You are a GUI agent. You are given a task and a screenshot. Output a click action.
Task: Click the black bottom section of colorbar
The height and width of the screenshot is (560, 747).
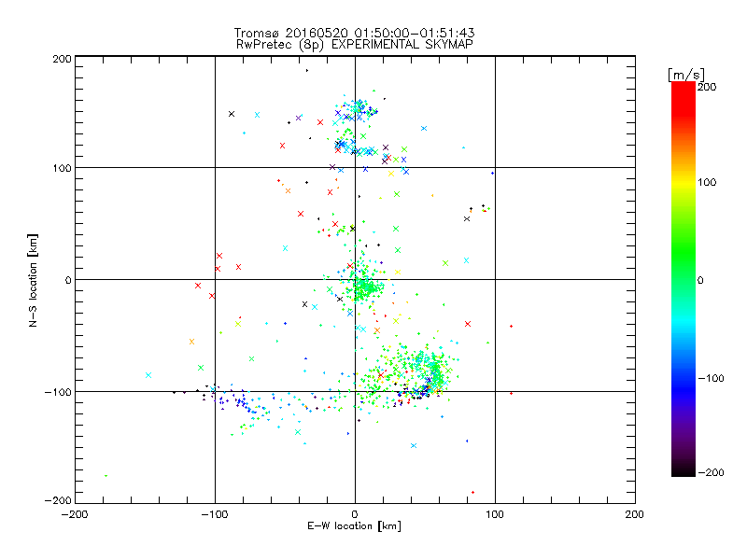click(684, 470)
